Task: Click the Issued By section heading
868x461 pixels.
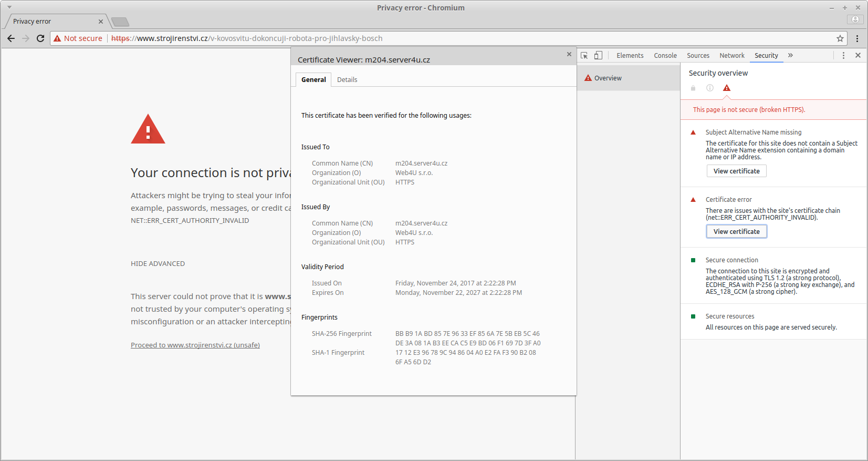Action: [316, 207]
